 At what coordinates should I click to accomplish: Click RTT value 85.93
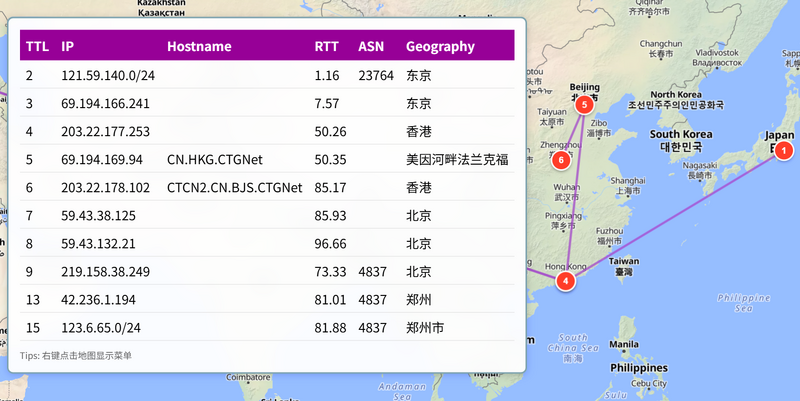[x=330, y=216]
